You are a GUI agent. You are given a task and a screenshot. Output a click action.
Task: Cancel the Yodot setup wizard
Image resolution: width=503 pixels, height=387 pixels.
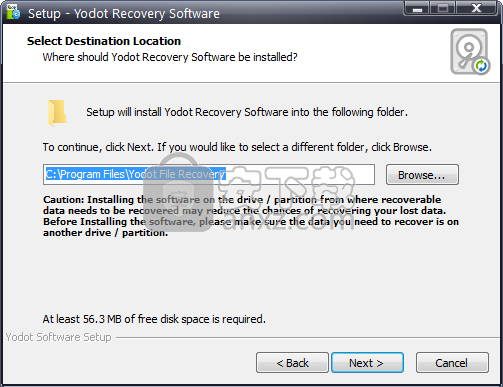(x=452, y=363)
